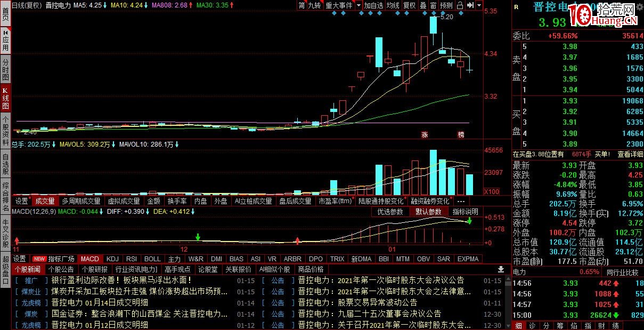Switch to the 分时图 sidebar tab

5,70
